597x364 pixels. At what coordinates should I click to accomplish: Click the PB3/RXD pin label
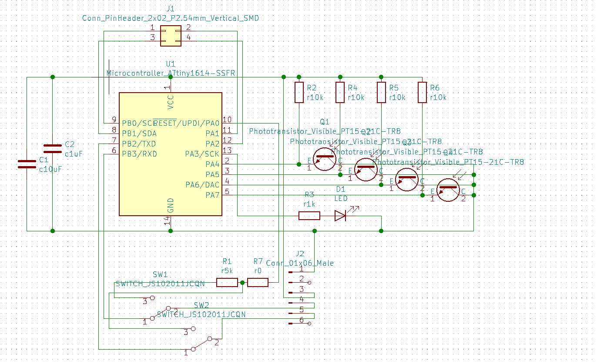pos(139,154)
